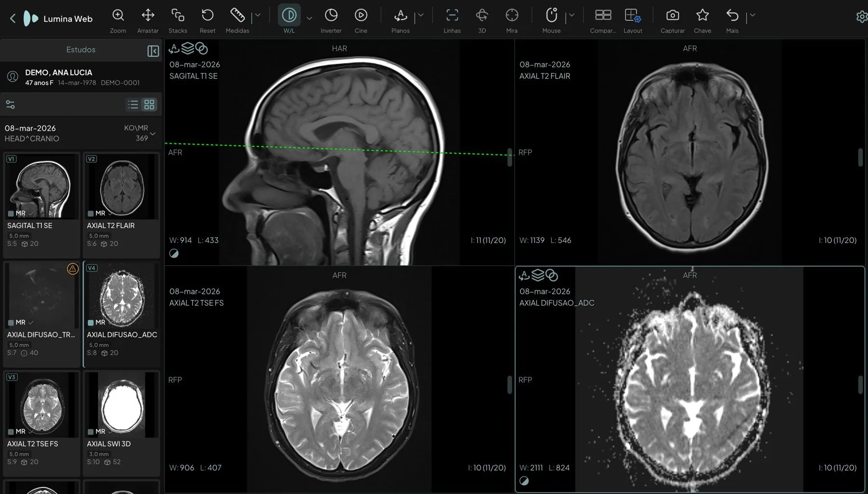Screen dimensions: 868x494
Task: Collapse the Estudos side panel
Action: coord(153,51)
